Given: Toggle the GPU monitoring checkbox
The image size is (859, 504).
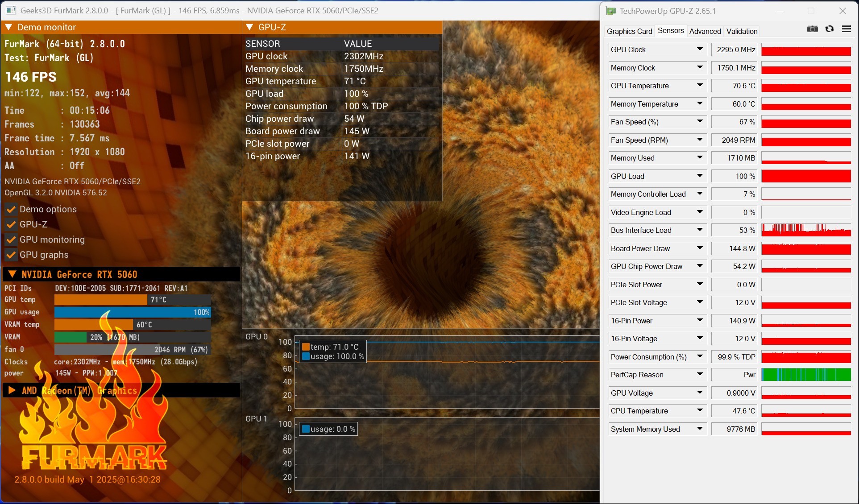Looking at the screenshot, I should coord(11,240).
